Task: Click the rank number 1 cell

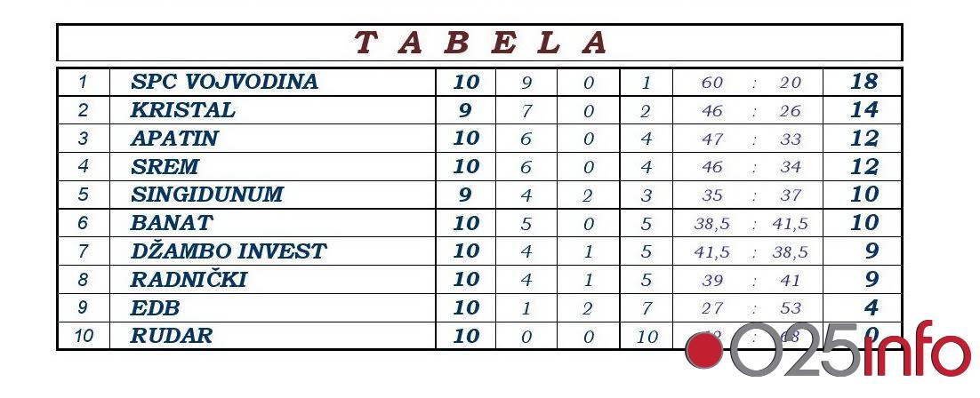Action: point(83,83)
